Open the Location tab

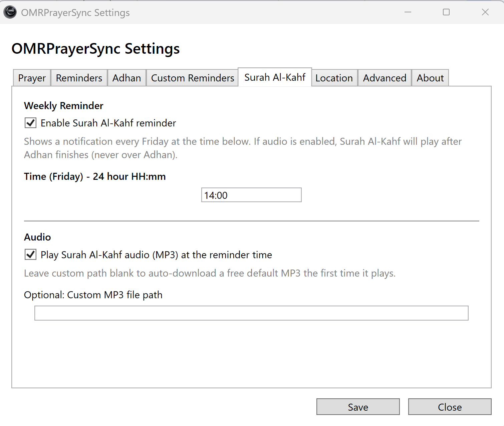[x=334, y=78]
